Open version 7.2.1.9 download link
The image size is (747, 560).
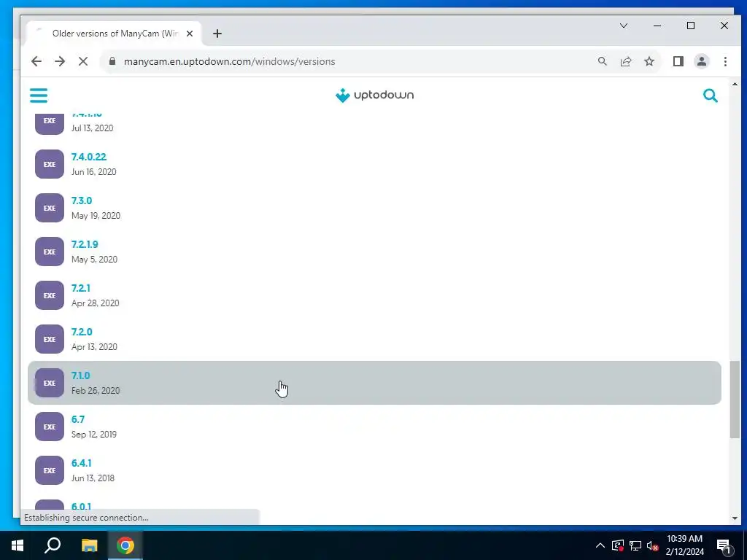point(85,245)
